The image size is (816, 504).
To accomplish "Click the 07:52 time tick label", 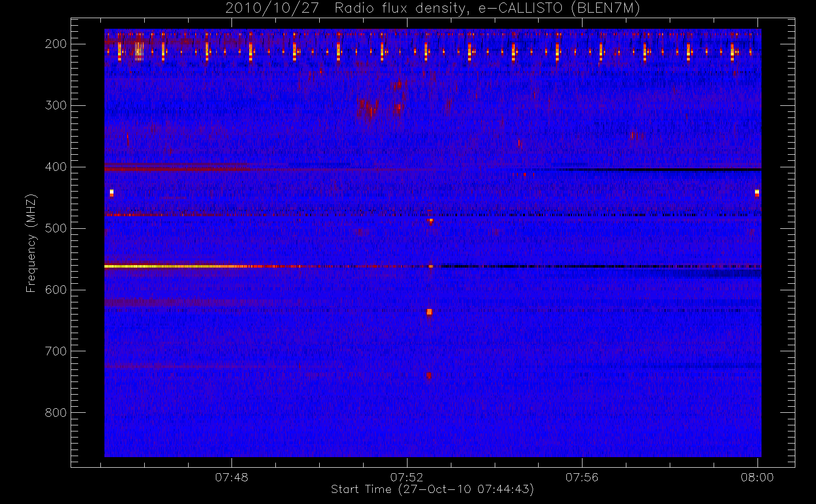I will point(406,477).
